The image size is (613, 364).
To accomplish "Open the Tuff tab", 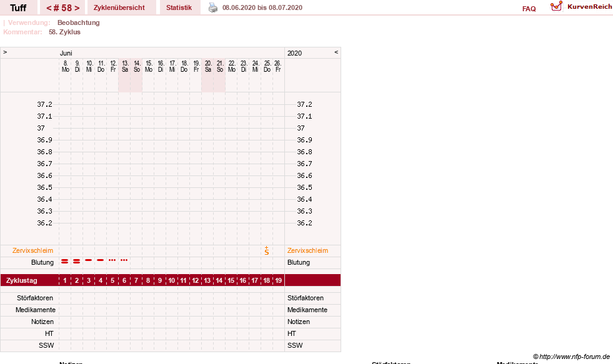I will click(18, 7).
